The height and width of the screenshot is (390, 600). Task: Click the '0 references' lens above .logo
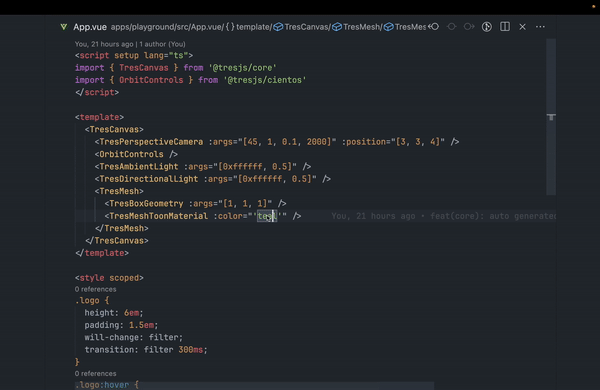95,289
